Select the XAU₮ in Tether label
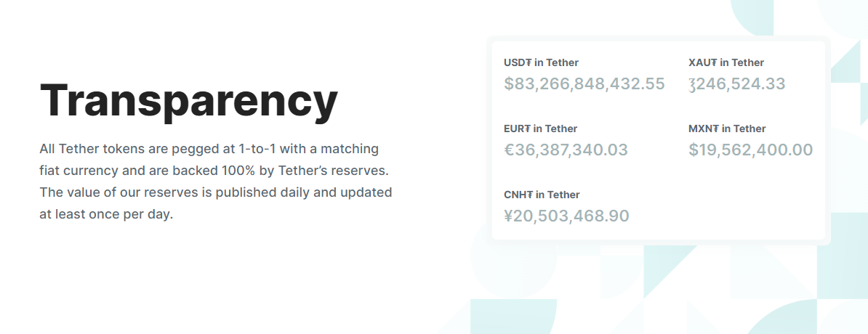Viewport: 868px width, 334px height. [726, 62]
